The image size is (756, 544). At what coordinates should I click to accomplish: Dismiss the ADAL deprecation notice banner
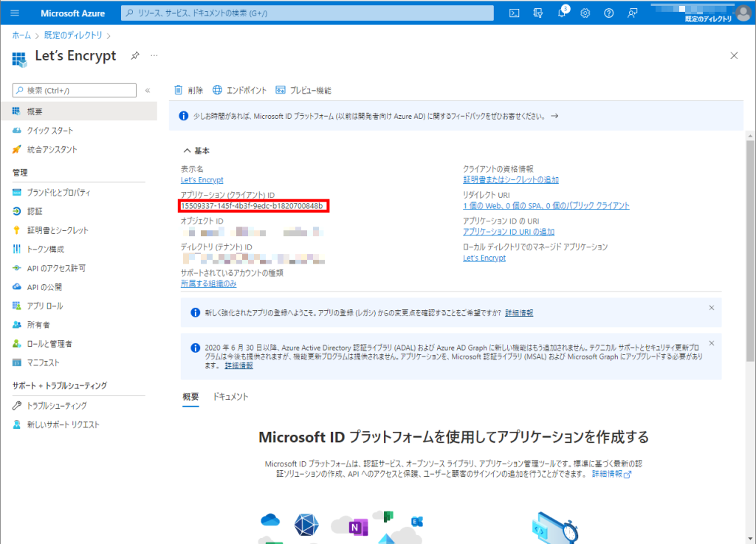711,343
